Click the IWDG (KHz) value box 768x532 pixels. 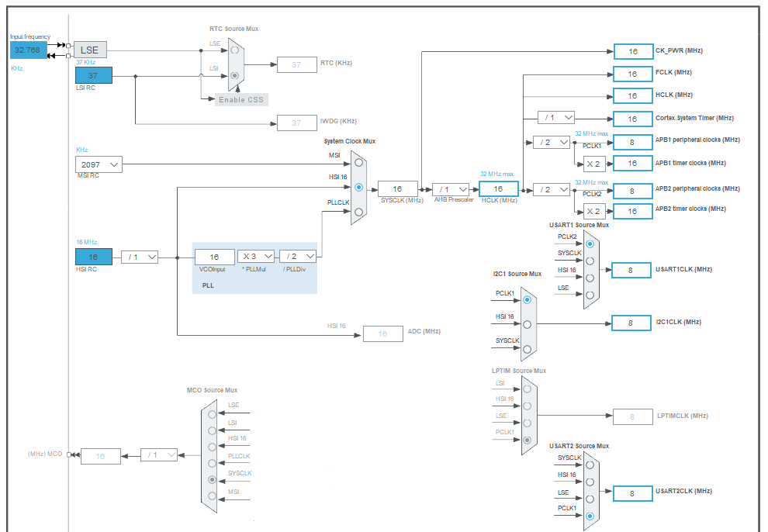pos(297,123)
